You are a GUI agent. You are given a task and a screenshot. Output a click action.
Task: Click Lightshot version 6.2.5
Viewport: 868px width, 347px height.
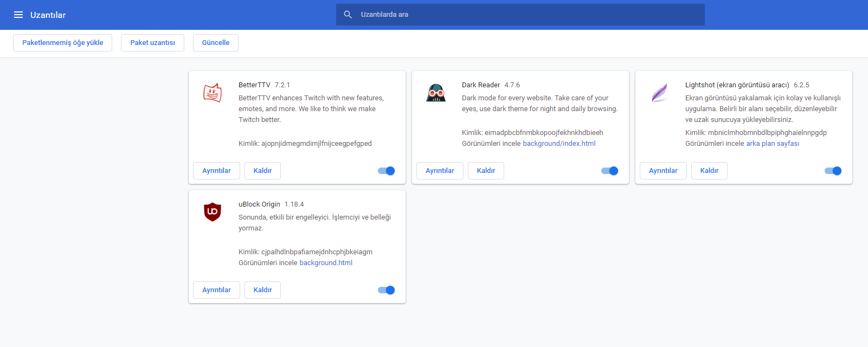pos(801,85)
